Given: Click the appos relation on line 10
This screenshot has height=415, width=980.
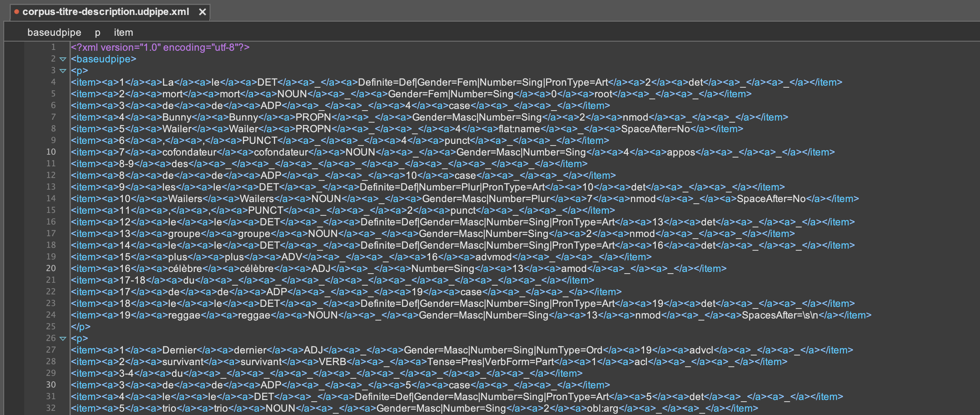Looking at the screenshot, I should (x=681, y=152).
